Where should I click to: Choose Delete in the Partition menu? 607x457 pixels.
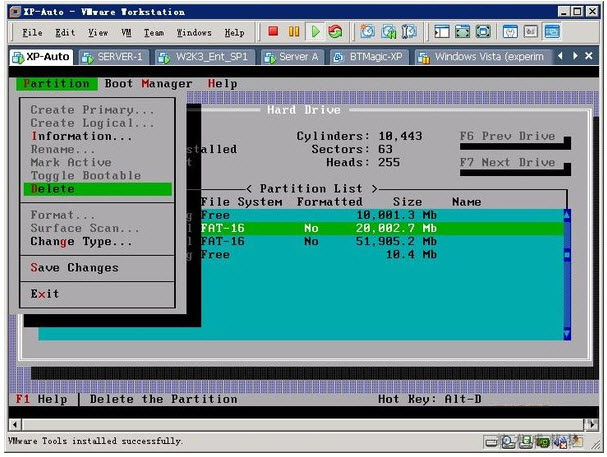tap(53, 189)
